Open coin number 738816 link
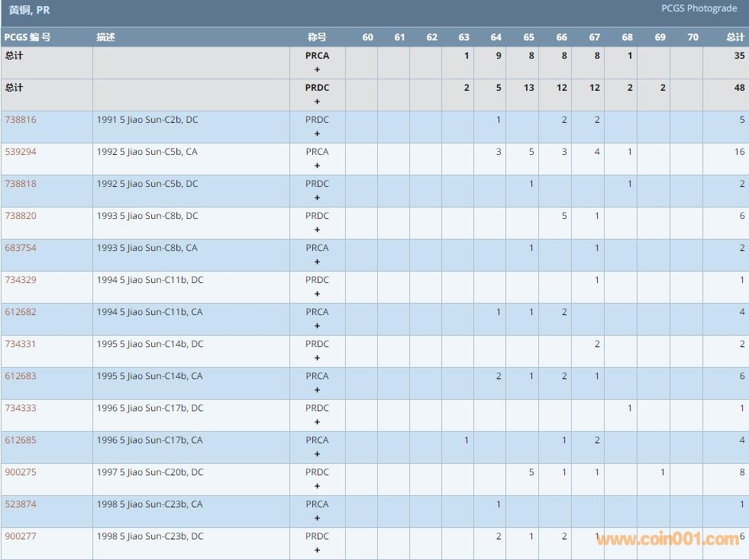This screenshot has height=560, width=749. tap(21, 120)
